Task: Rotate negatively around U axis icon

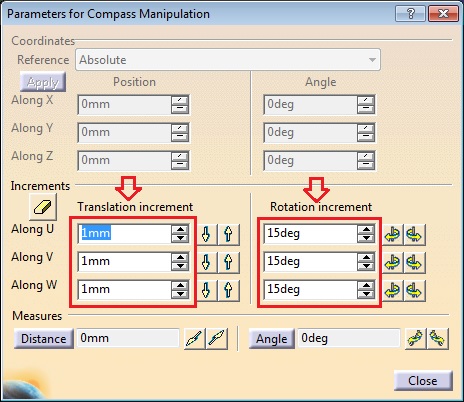Action: [x=392, y=234]
